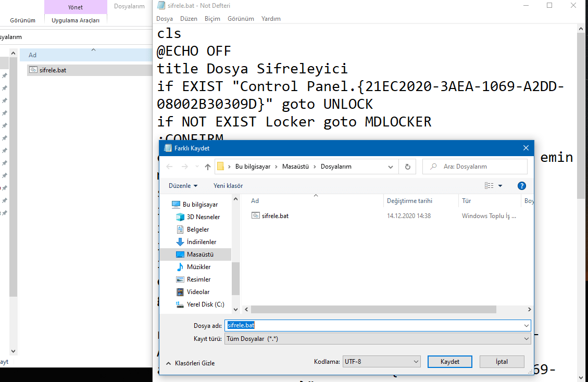The image size is (588, 382).
Task: Open the Biçim menu in Notepad
Action: coord(212,19)
